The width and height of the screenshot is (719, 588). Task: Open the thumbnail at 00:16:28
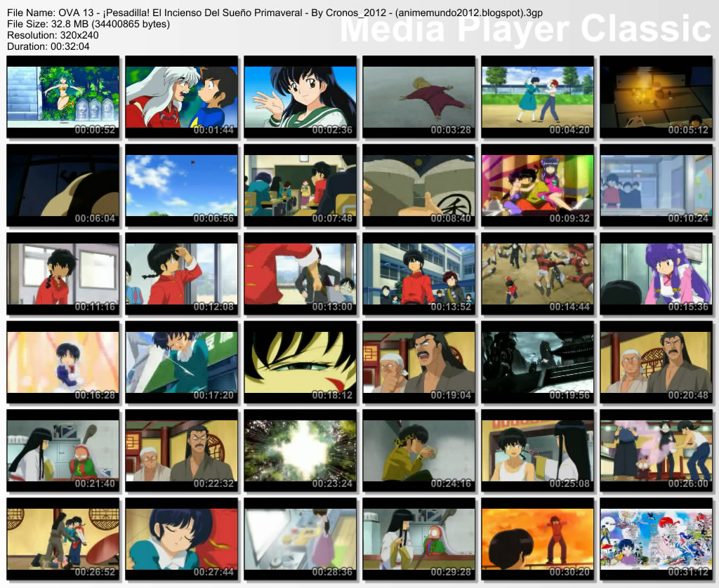tap(62, 362)
